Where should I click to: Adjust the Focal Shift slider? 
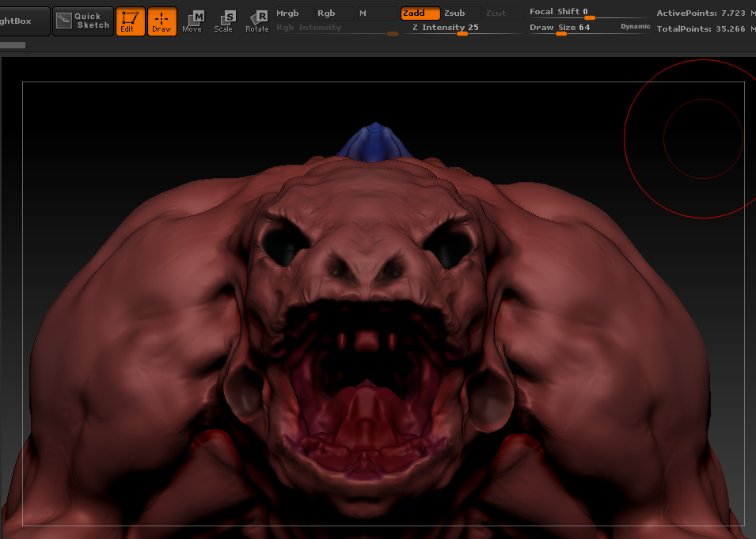pyautogui.click(x=590, y=13)
